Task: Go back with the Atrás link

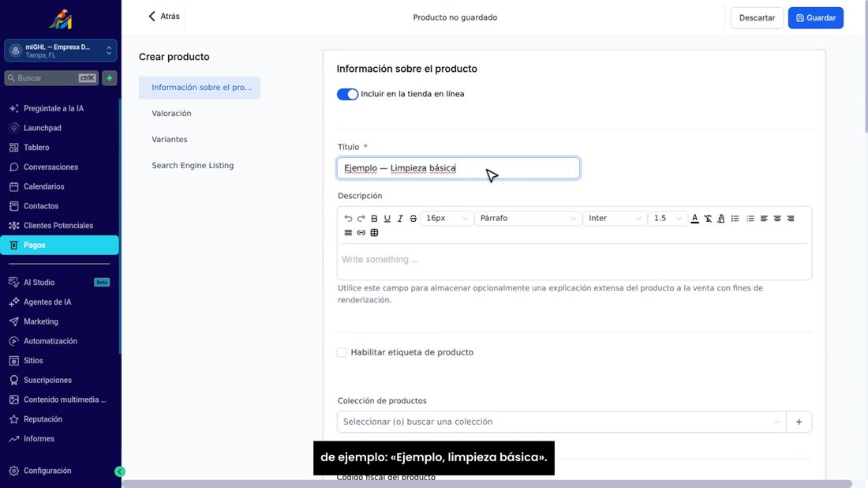Action: pos(164,17)
